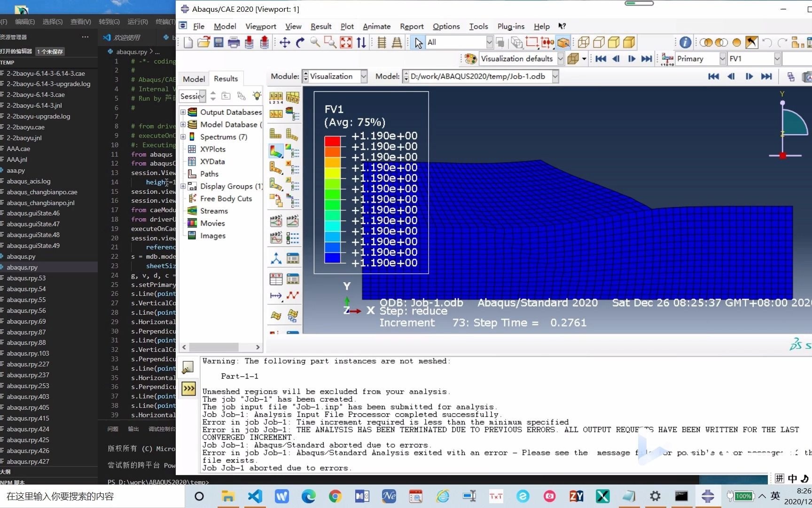Open the Color Code palette icon

[x=470, y=59]
